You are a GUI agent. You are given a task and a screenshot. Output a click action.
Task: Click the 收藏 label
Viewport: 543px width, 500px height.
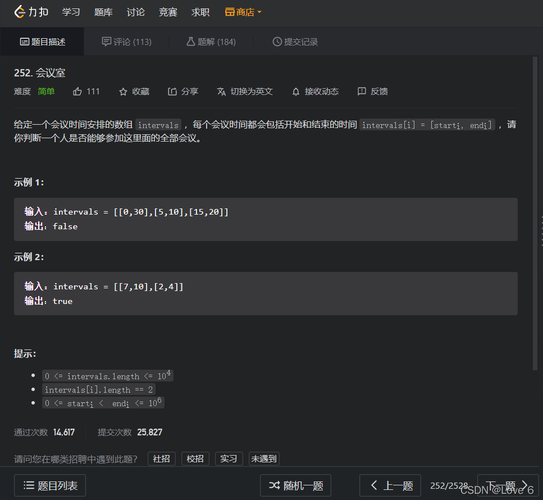[x=140, y=91]
